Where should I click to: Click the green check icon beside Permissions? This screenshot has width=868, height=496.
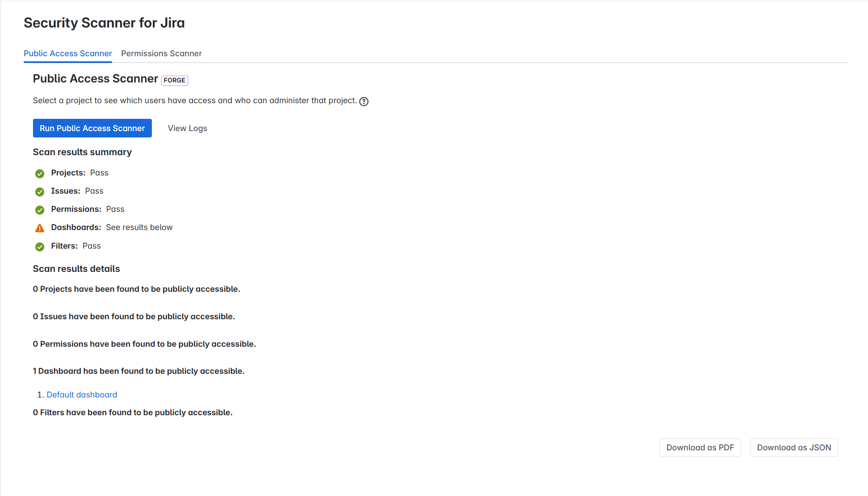pos(40,210)
